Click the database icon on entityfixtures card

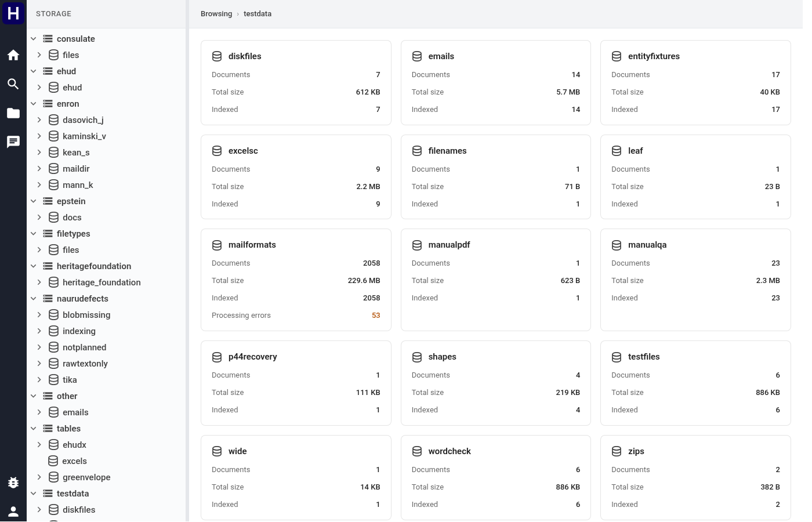pyautogui.click(x=617, y=56)
